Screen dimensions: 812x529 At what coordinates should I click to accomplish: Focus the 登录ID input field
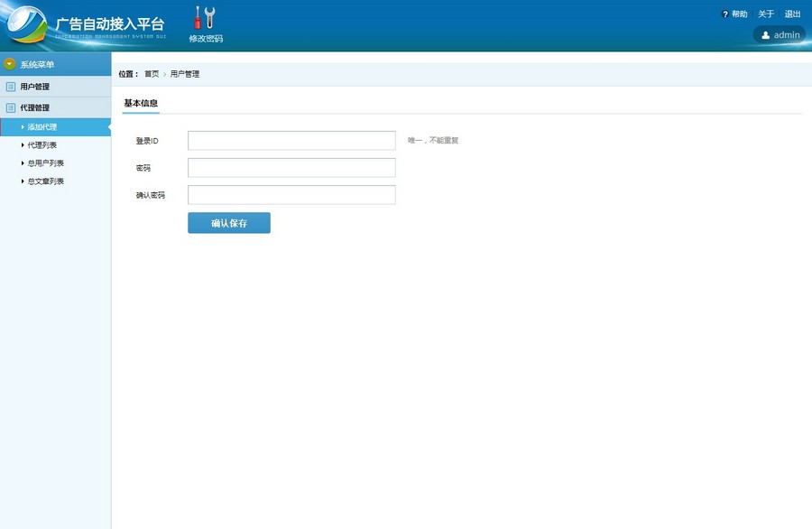pyautogui.click(x=291, y=141)
